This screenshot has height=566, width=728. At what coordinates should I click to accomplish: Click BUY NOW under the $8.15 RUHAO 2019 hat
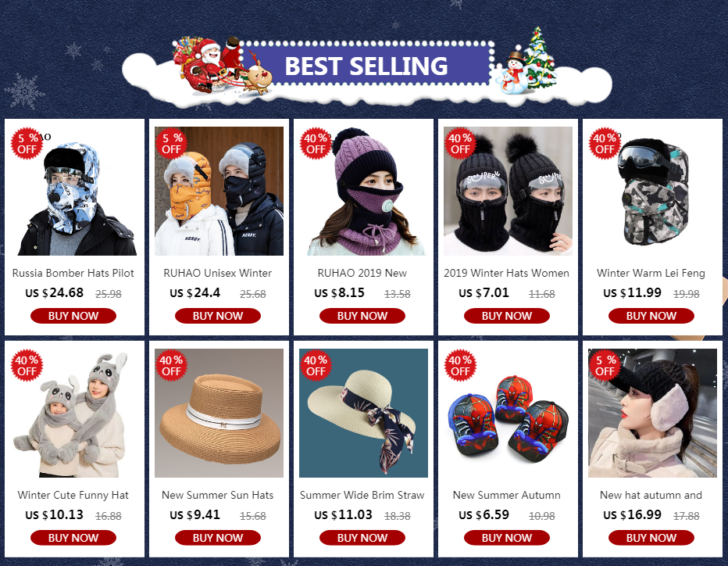tap(362, 316)
